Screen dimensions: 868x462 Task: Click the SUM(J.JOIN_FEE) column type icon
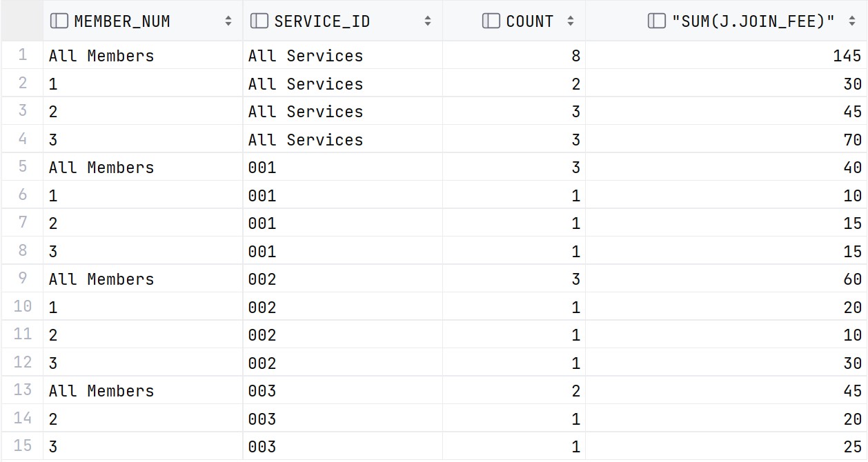(657, 21)
